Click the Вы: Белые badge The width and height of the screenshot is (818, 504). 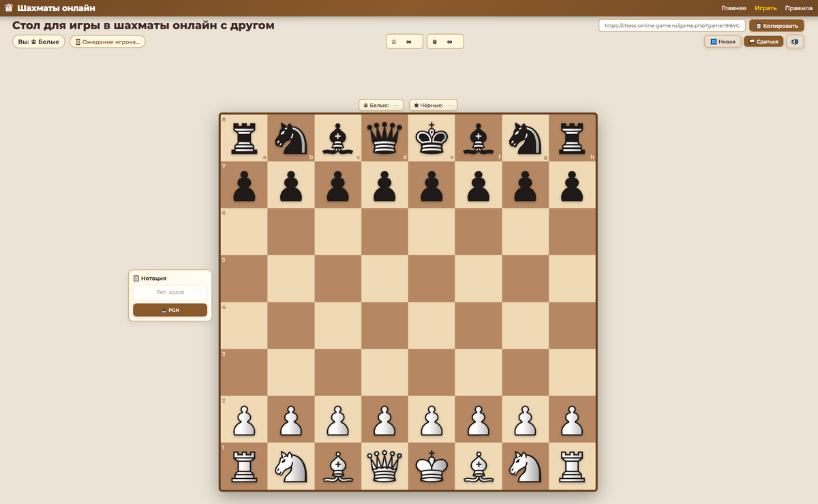click(x=39, y=42)
